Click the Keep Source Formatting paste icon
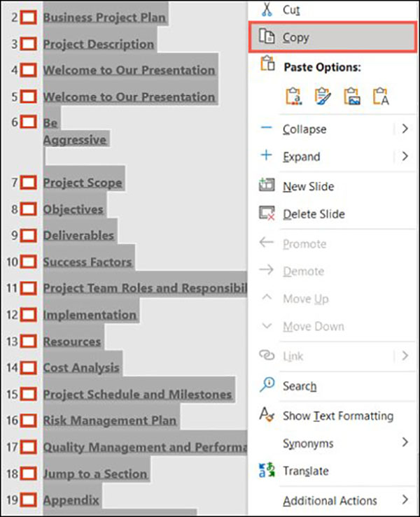 [x=323, y=97]
